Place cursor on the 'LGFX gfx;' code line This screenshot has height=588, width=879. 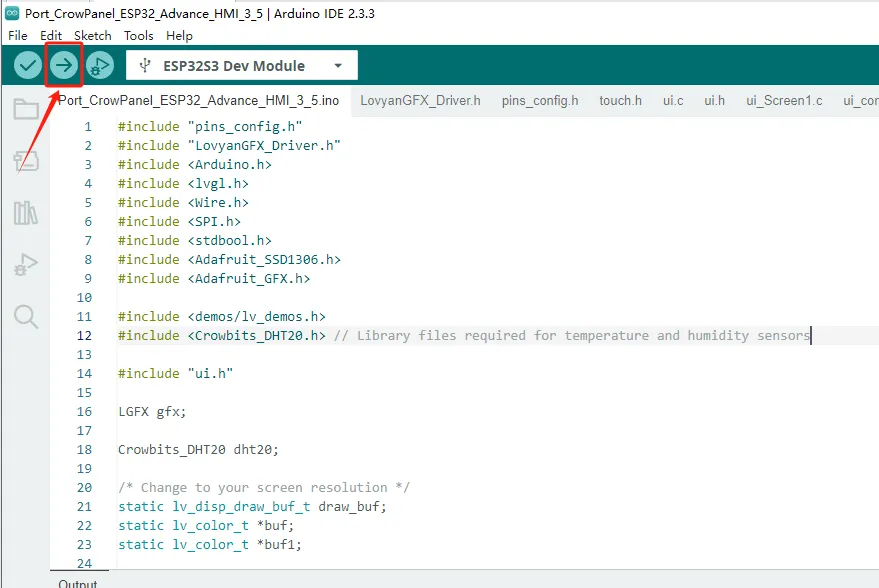click(152, 411)
